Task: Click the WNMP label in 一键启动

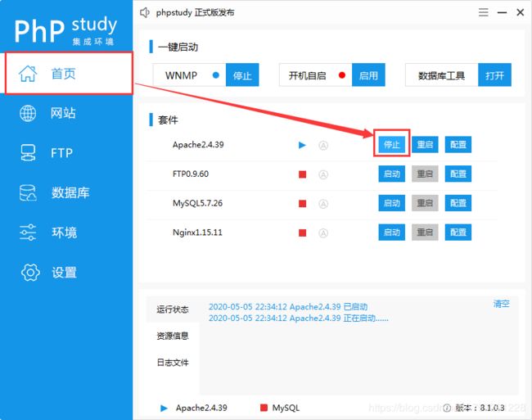Action: pos(181,75)
